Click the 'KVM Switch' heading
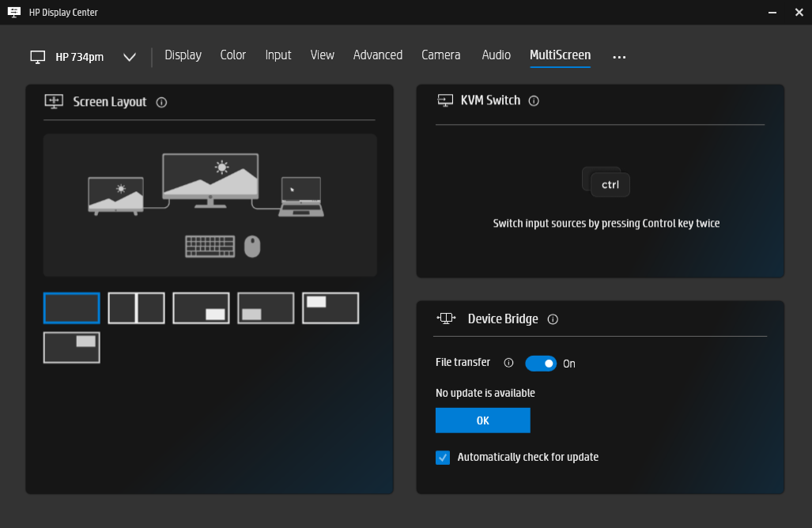Screen dimensions: 812x528 (x=490, y=100)
